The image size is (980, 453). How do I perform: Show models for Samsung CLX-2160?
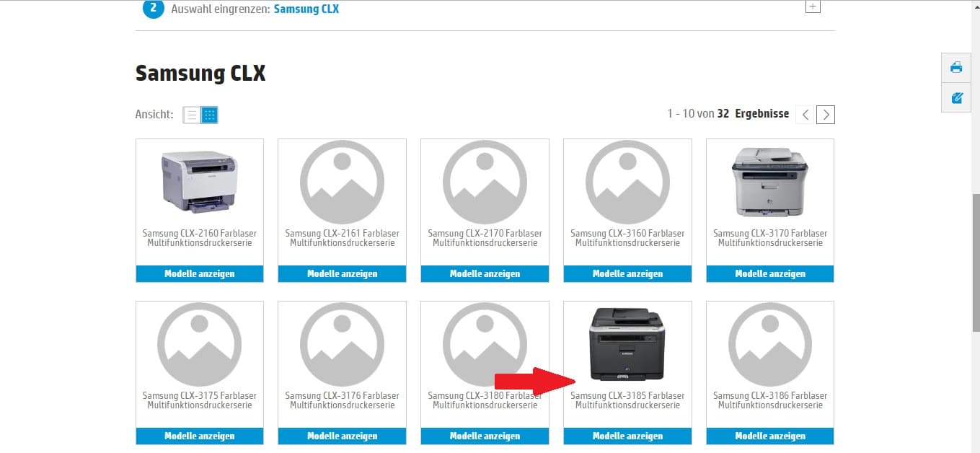point(200,274)
